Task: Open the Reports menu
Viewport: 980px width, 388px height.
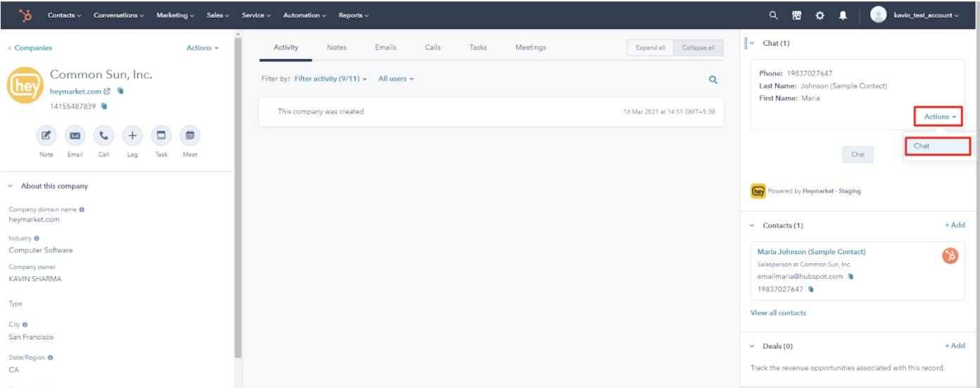Action: click(353, 15)
